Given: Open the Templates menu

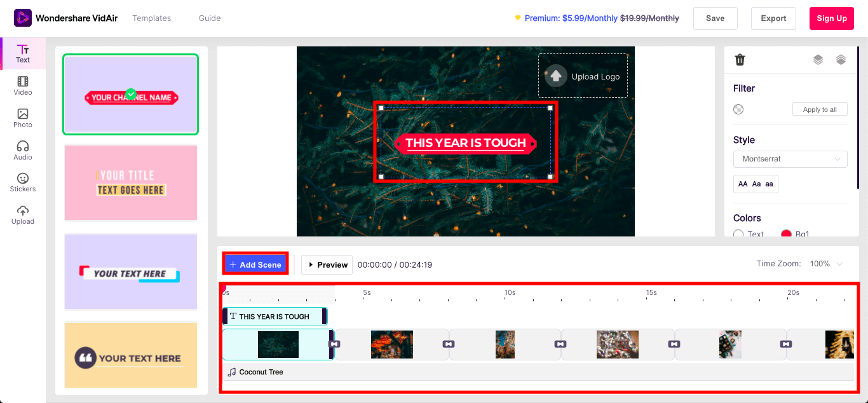Looking at the screenshot, I should tap(151, 18).
